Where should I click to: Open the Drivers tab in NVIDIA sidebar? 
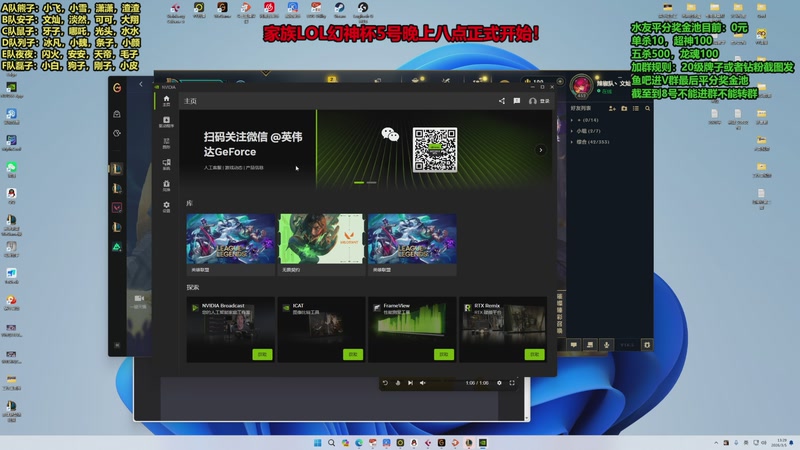click(x=166, y=121)
